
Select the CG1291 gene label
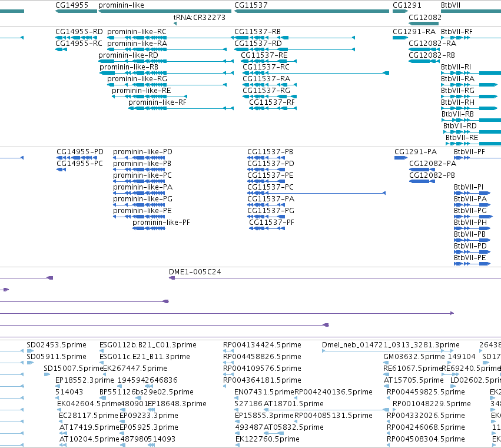coord(407,5)
